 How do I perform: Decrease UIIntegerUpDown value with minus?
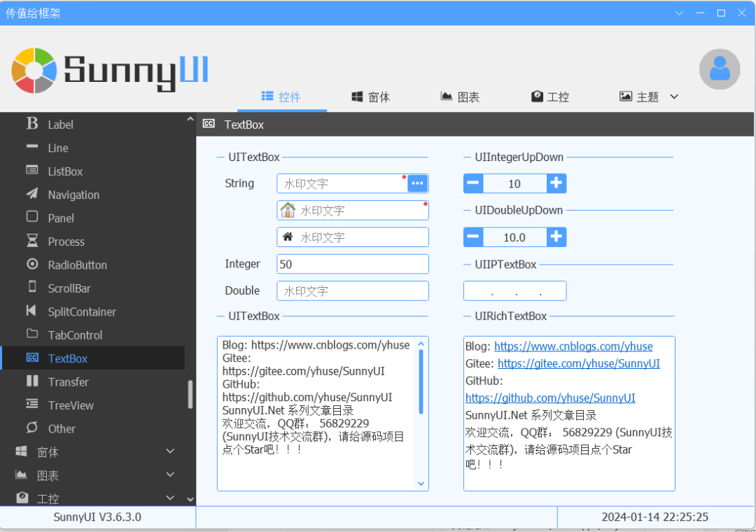coord(473,183)
